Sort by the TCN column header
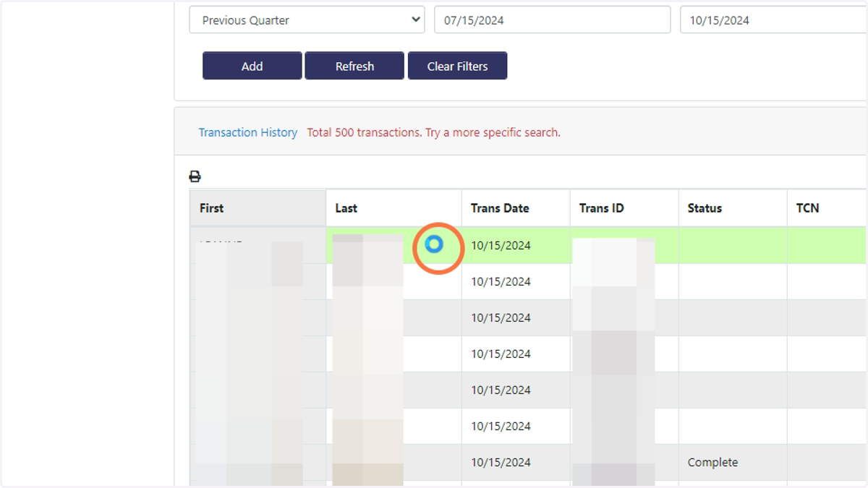The height and width of the screenshot is (488, 868). [x=827, y=208]
